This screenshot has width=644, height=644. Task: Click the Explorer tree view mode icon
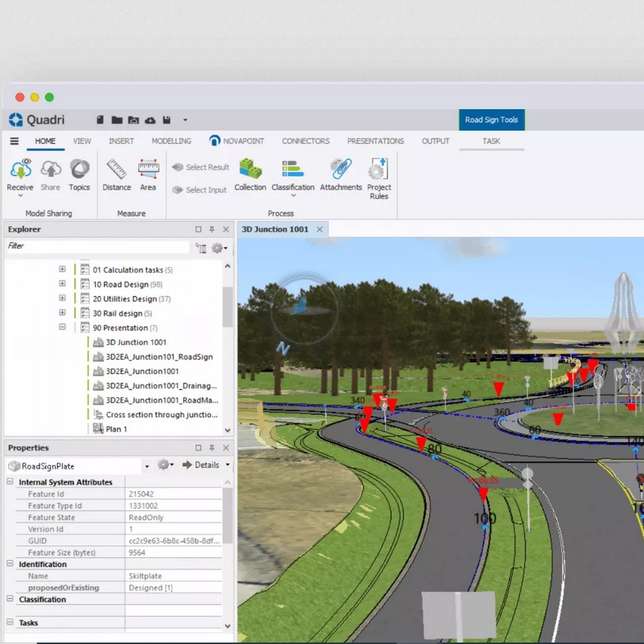[201, 247]
